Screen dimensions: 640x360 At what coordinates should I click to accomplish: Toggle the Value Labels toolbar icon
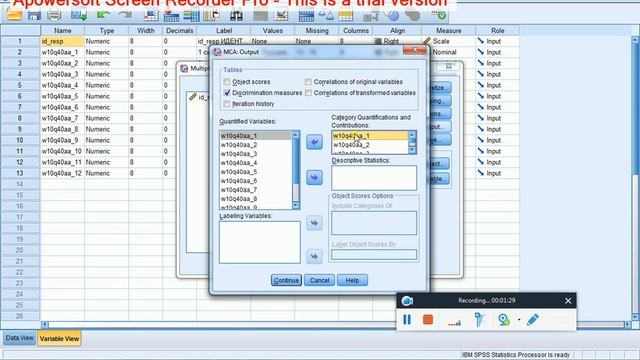(x=371, y=16)
